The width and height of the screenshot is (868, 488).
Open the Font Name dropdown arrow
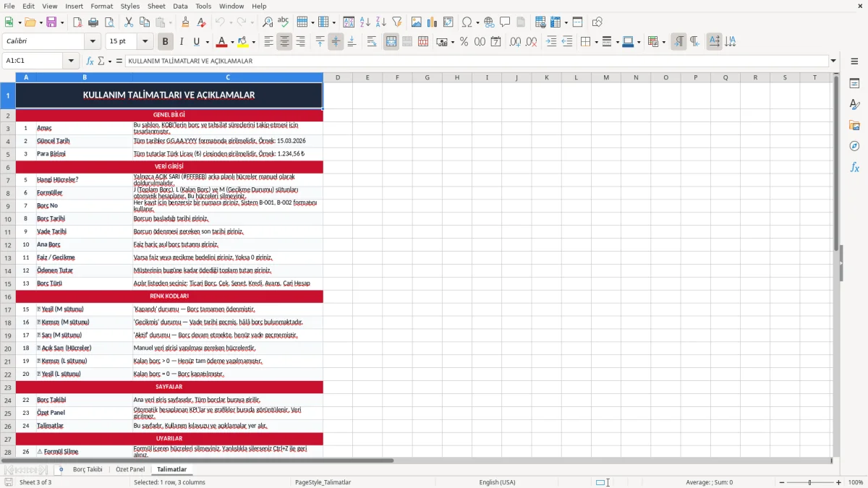point(92,42)
